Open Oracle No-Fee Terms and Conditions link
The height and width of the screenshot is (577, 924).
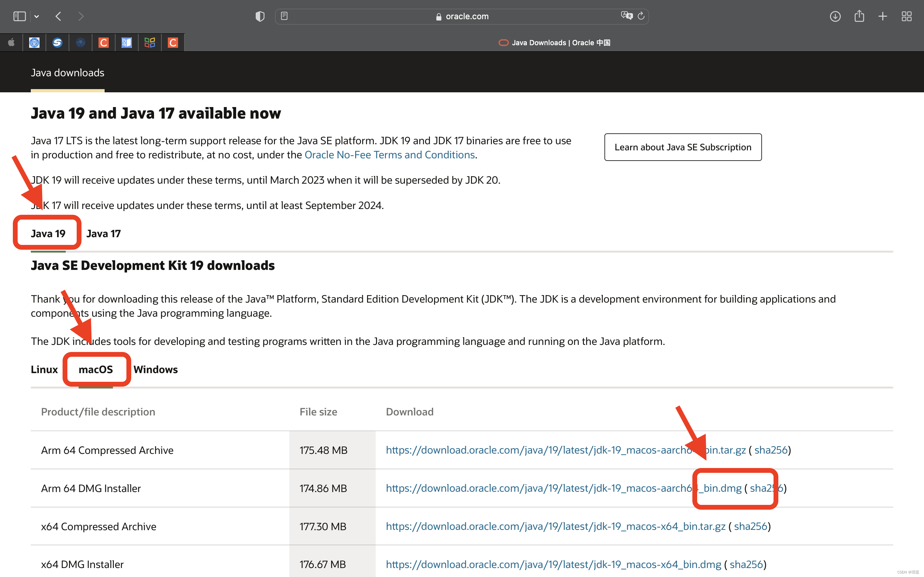[x=389, y=155]
